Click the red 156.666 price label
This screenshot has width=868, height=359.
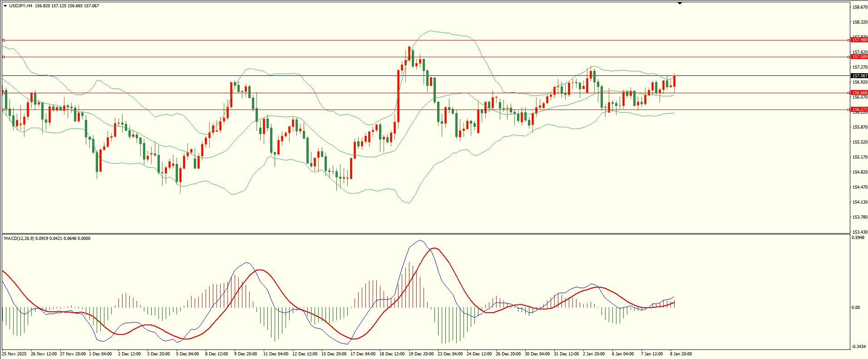point(859,93)
